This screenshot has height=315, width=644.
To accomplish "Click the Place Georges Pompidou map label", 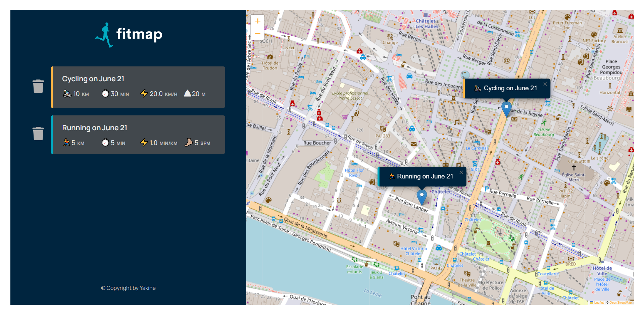I will tap(611, 67).
